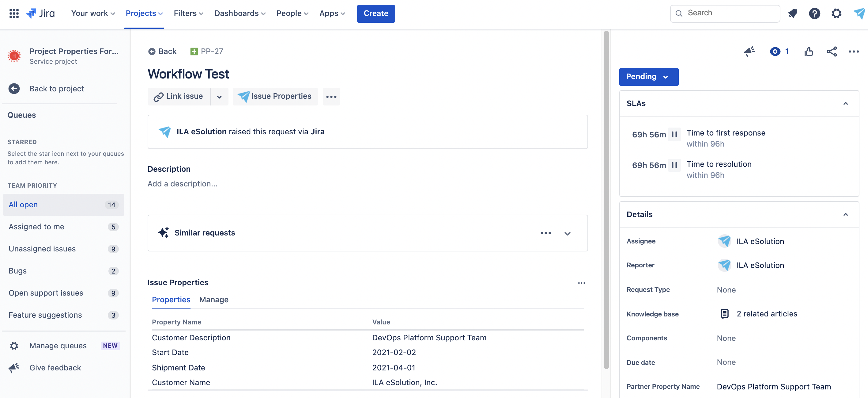
Task: Open Issue Properties panel actions ellipsis
Action: point(581,283)
